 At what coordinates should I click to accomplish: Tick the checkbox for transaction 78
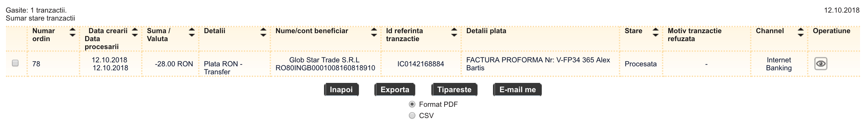(x=15, y=63)
